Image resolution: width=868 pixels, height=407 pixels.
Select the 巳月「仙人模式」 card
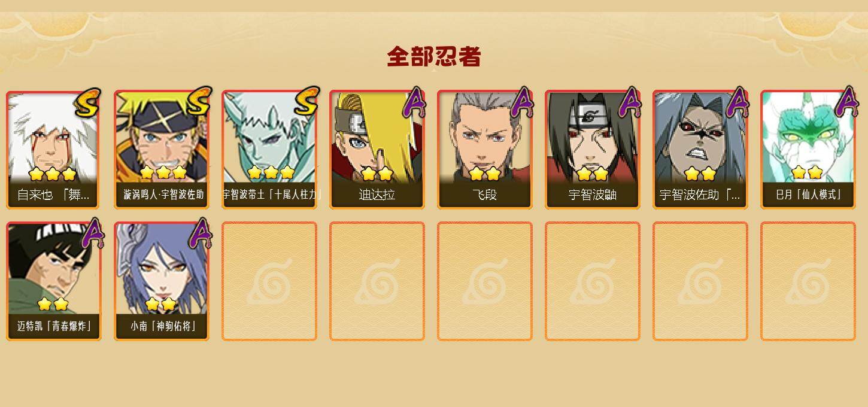[x=808, y=150]
